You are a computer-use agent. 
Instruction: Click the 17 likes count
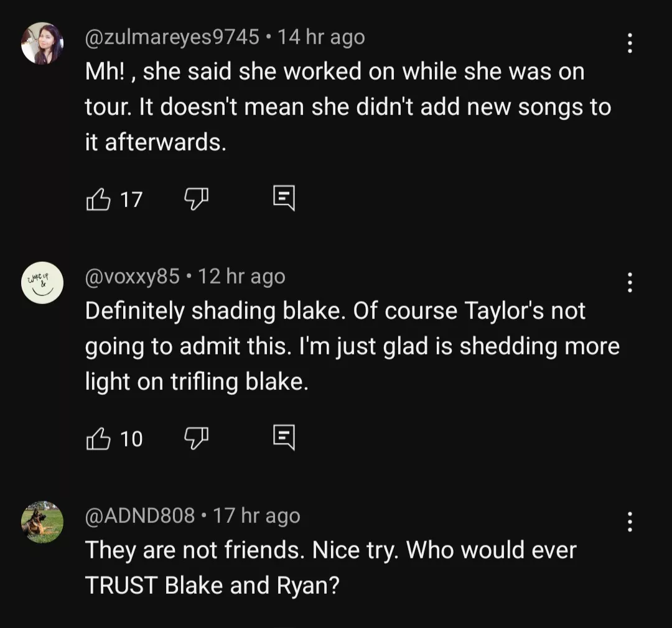[131, 200]
